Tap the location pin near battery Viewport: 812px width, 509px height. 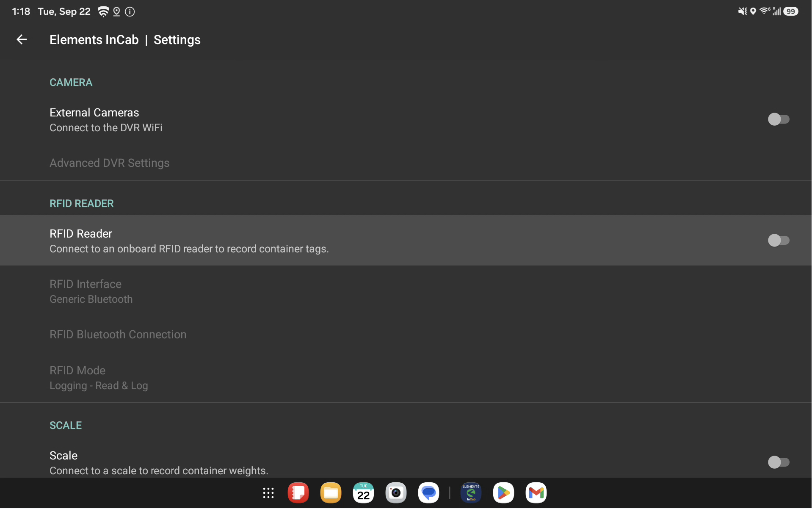pos(753,11)
